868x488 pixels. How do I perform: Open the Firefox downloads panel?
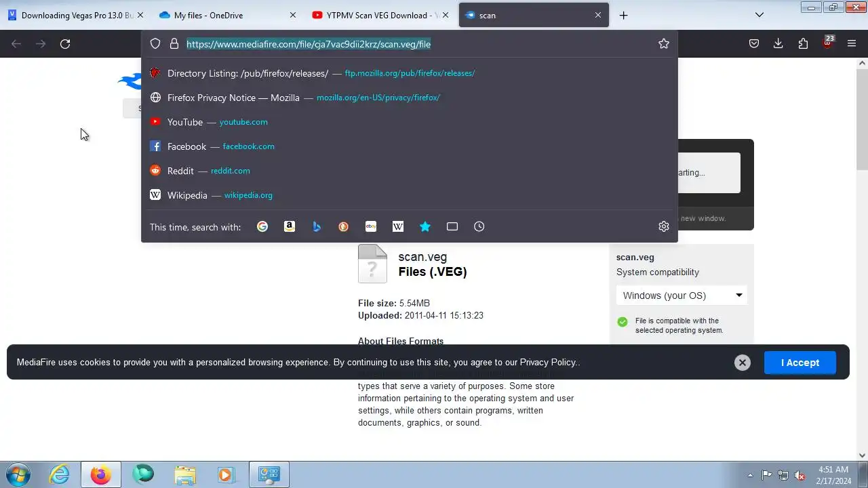[x=778, y=43]
